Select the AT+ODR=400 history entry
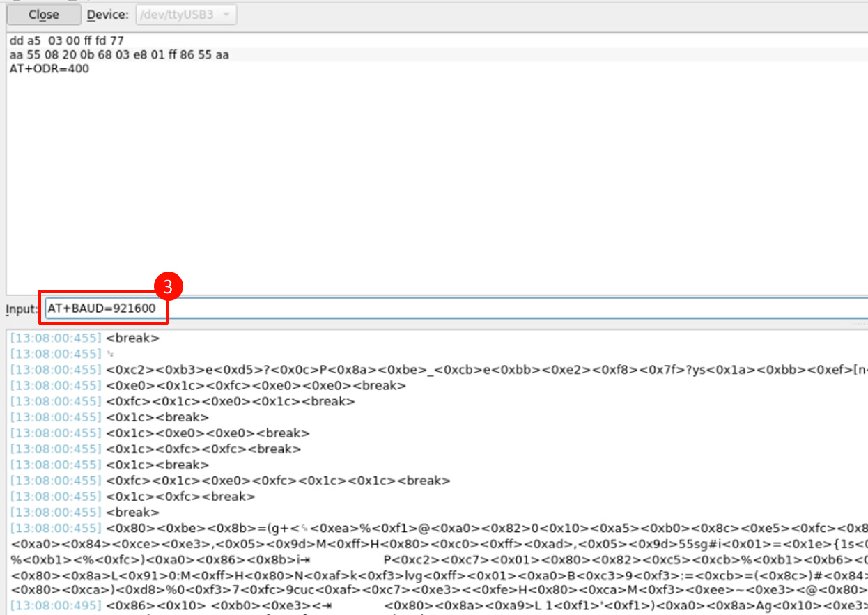Screen dimensions: 868x615 pyautogui.click(x=49, y=68)
